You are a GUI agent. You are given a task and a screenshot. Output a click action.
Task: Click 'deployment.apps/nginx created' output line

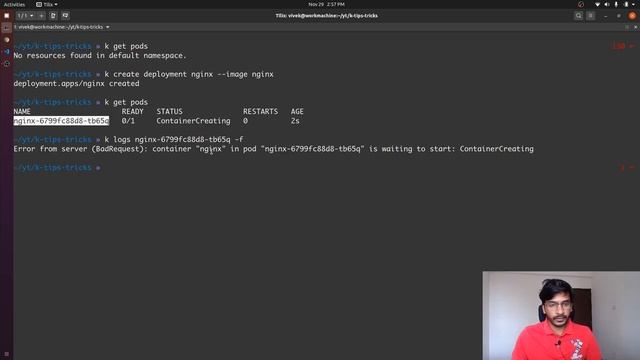(x=76, y=84)
